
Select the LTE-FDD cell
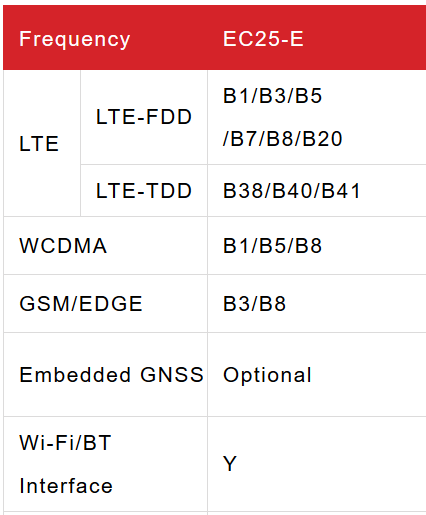[x=144, y=117]
